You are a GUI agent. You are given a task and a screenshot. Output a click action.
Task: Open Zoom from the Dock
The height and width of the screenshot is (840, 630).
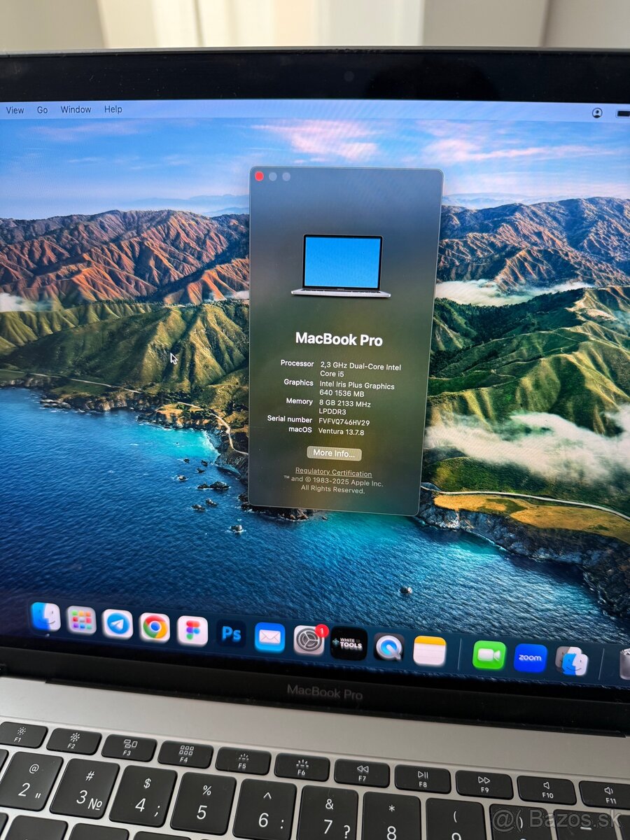coord(530,658)
